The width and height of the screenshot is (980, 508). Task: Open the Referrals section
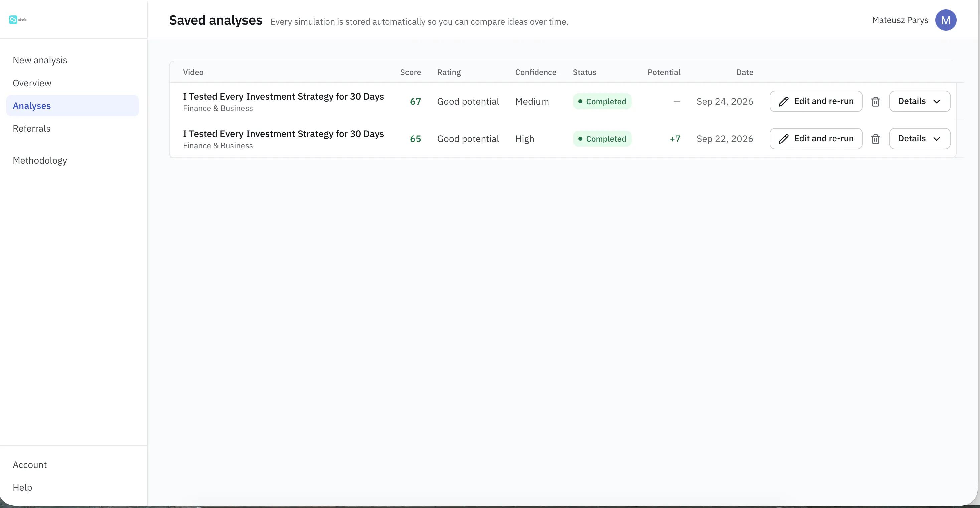tap(32, 129)
